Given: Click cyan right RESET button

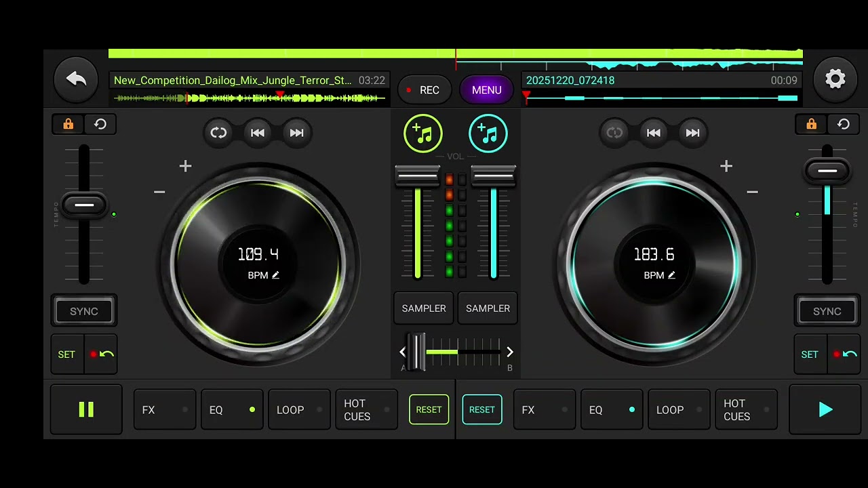Looking at the screenshot, I should [x=482, y=409].
